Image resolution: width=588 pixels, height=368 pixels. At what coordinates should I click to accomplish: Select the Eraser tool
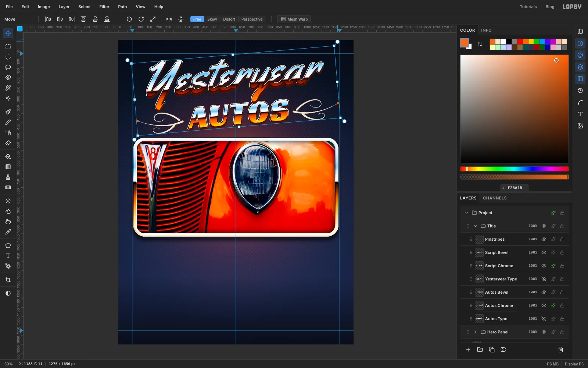click(8, 143)
